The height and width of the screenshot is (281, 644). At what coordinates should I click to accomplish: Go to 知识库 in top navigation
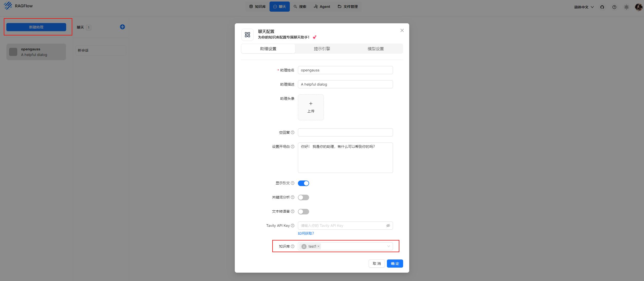coord(257,7)
